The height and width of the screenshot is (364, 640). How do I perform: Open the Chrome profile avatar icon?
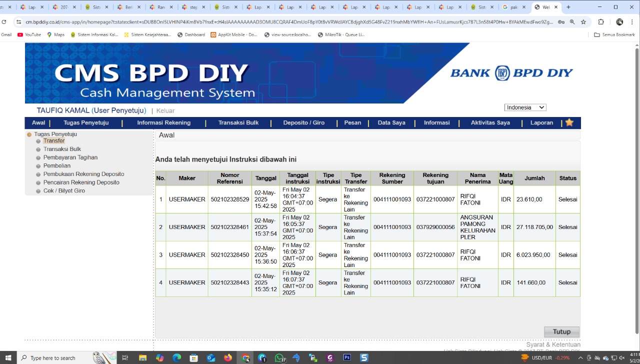(x=619, y=22)
